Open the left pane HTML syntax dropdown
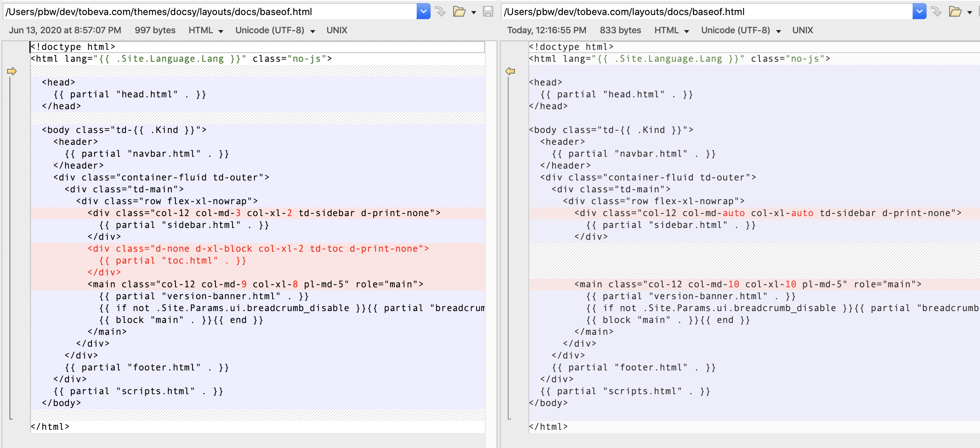The width and height of the screenshot is (980, 448). [x=206, y=30]
